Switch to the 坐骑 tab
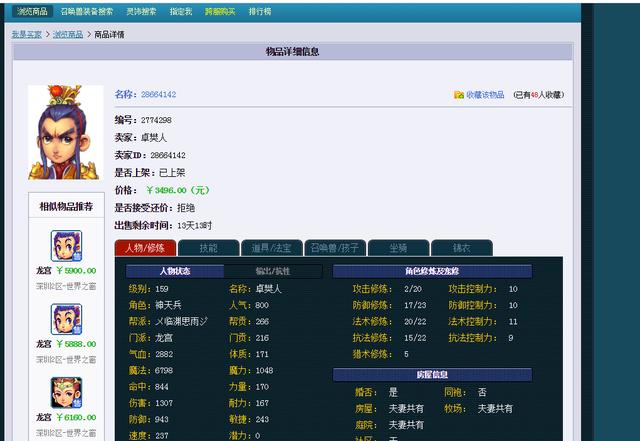 click(x=398, y=248)
